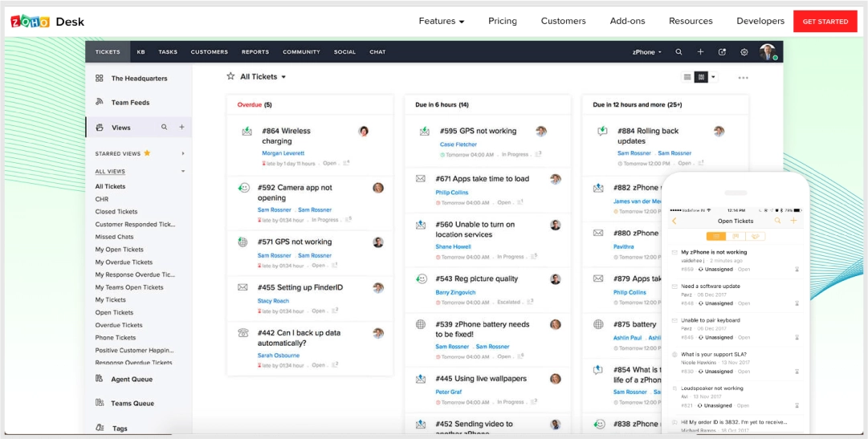Tap the phone app back arrow
The width and height of the screenshot is (868, 439).
point(674,221)
